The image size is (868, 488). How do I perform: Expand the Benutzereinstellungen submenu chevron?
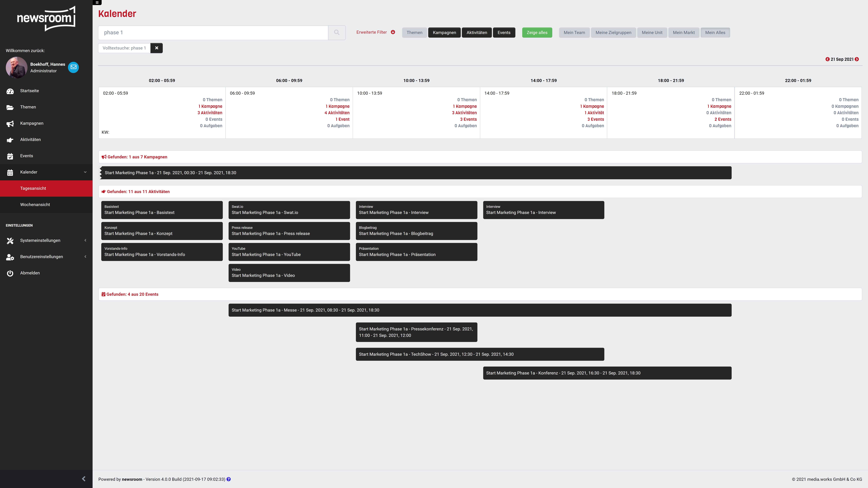pos(85,257)
